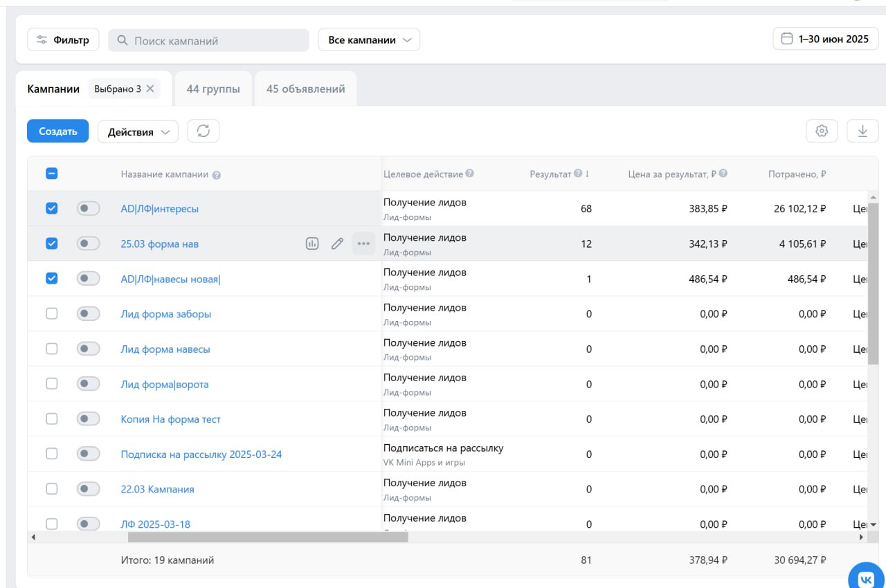Click help icon next to Целевое действие

pos(470,174)
